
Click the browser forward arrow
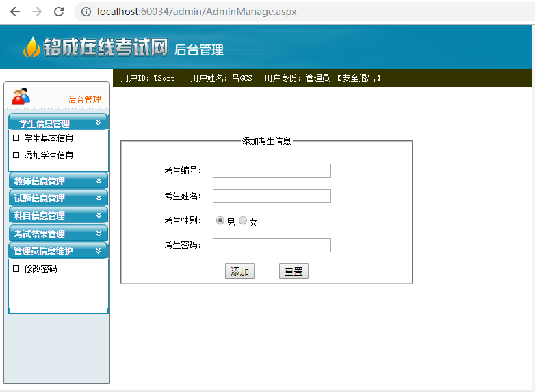pos(37,12)
